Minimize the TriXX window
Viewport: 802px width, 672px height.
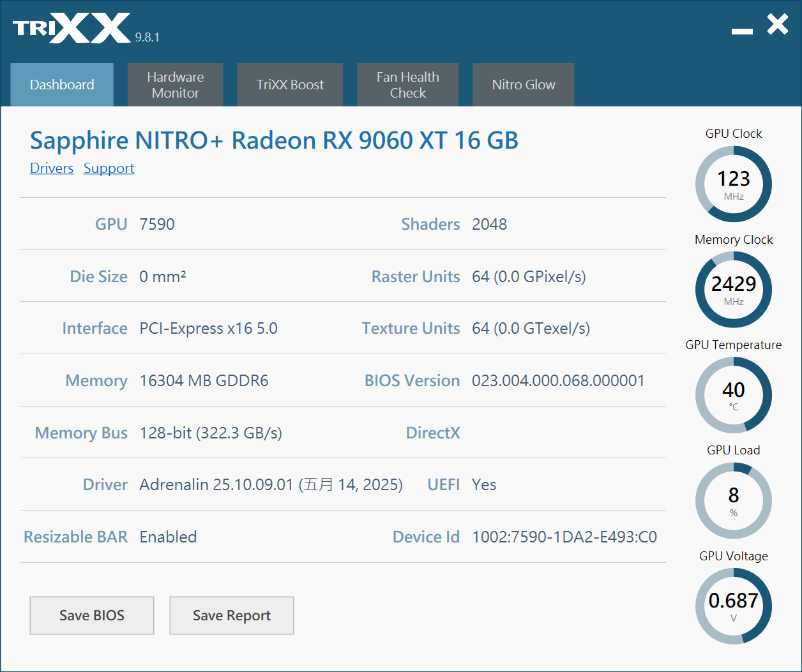(x=742, y=31)
